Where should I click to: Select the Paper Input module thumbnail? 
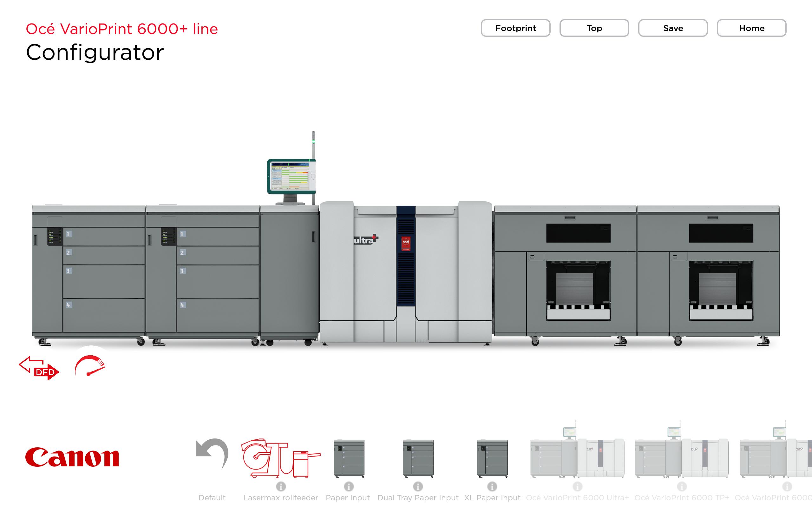click(x=349, y=458)
